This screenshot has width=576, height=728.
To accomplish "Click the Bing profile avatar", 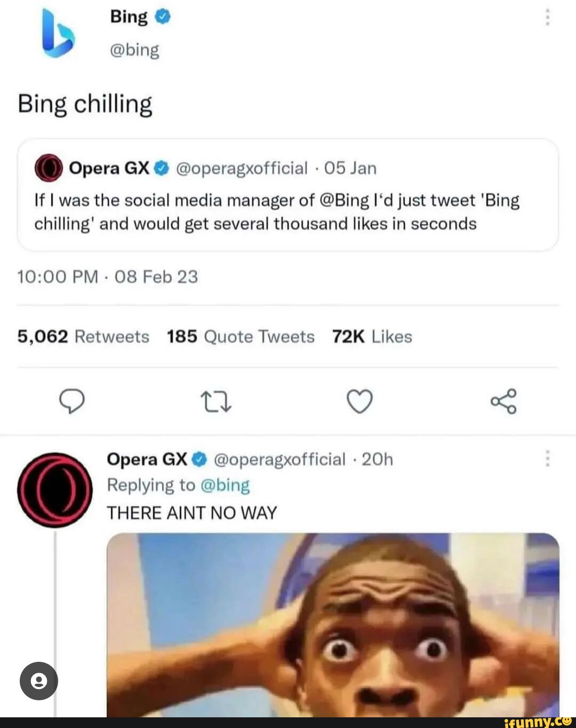I will (x=59, y=32).
